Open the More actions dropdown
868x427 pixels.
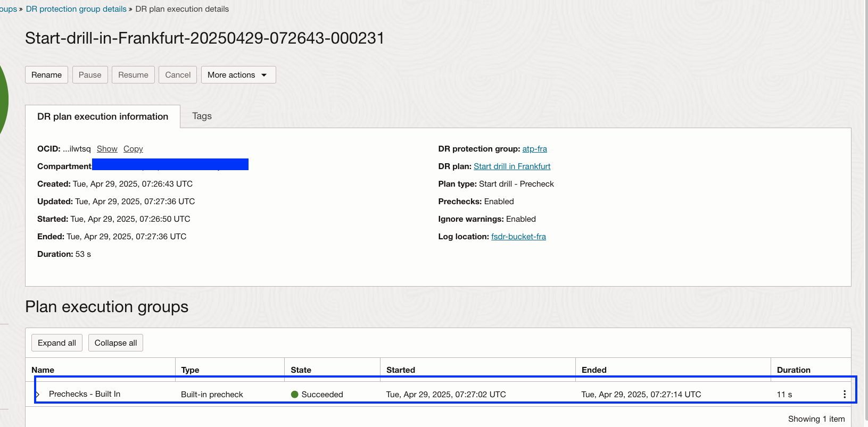tap(238, 75)
